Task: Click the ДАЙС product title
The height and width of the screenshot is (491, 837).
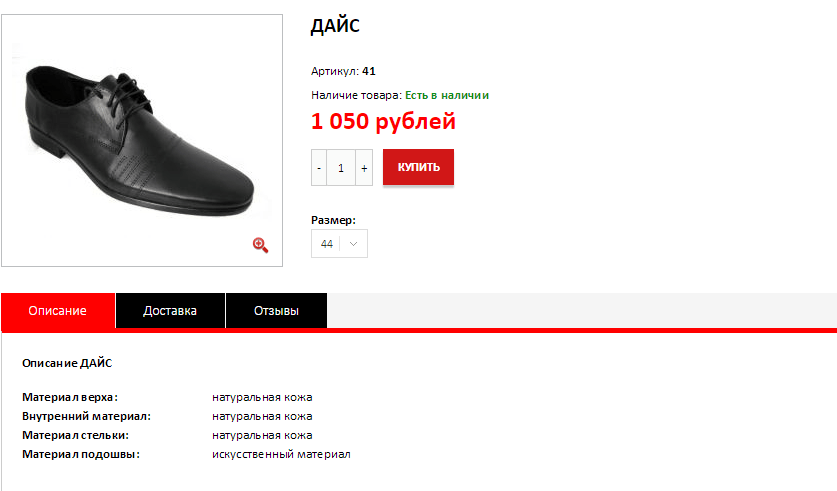Action: [x=335, y=26]
